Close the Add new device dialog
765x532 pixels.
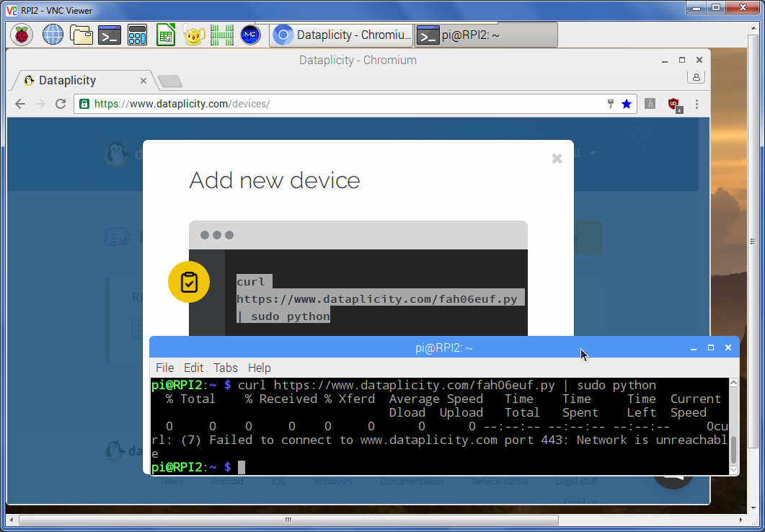click(x=557, y=159)
